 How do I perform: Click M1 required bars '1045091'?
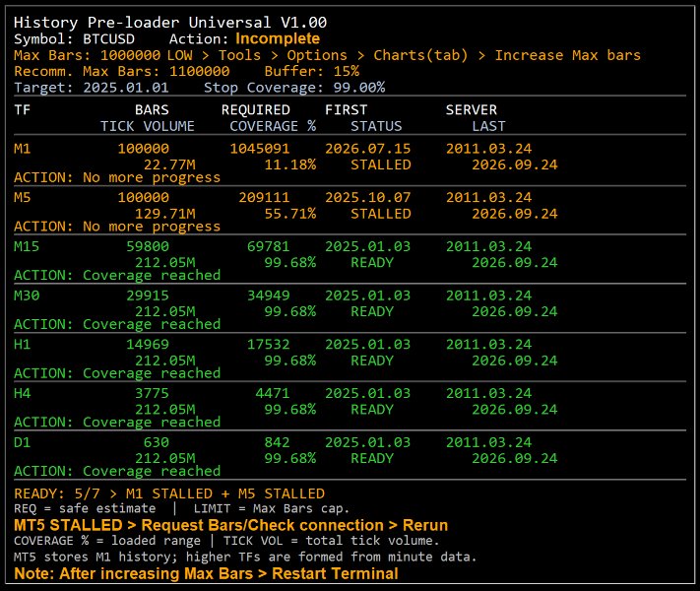point(260,149)
